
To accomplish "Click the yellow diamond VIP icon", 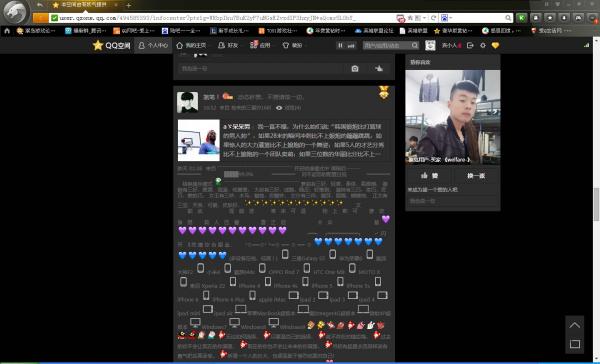I will coord(495,45).
